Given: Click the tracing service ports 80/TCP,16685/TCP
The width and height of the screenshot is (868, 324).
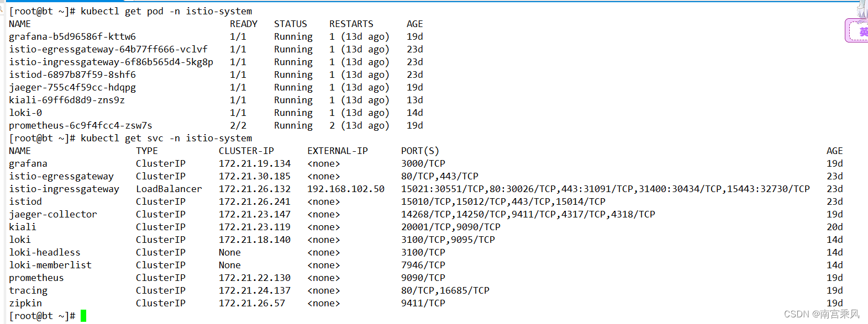Looking at the screenshot, I should tap(445, 290).
